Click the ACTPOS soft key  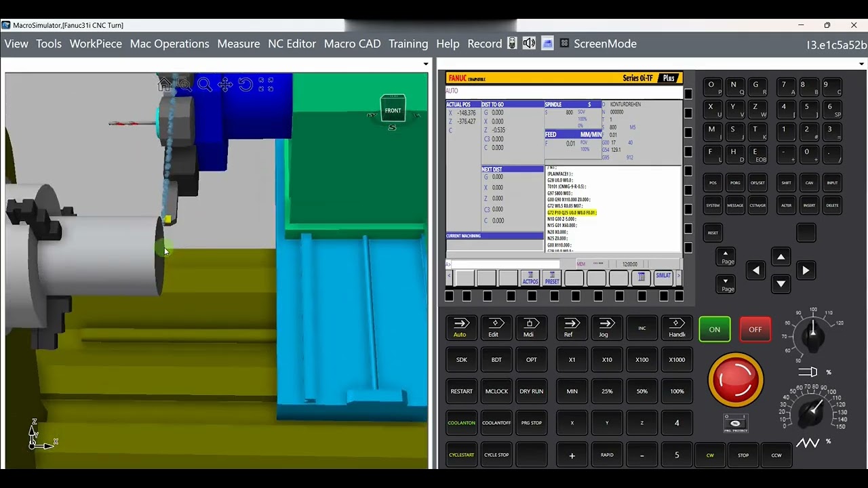530,278
